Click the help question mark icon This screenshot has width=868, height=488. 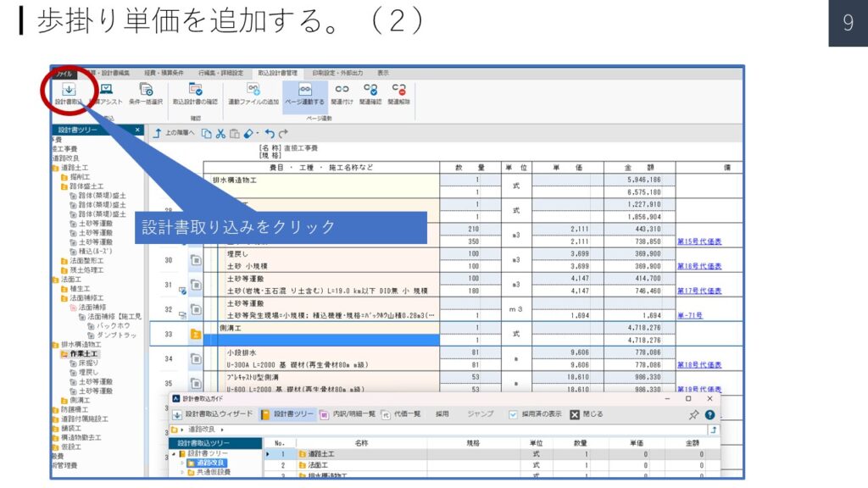point(709,414)
